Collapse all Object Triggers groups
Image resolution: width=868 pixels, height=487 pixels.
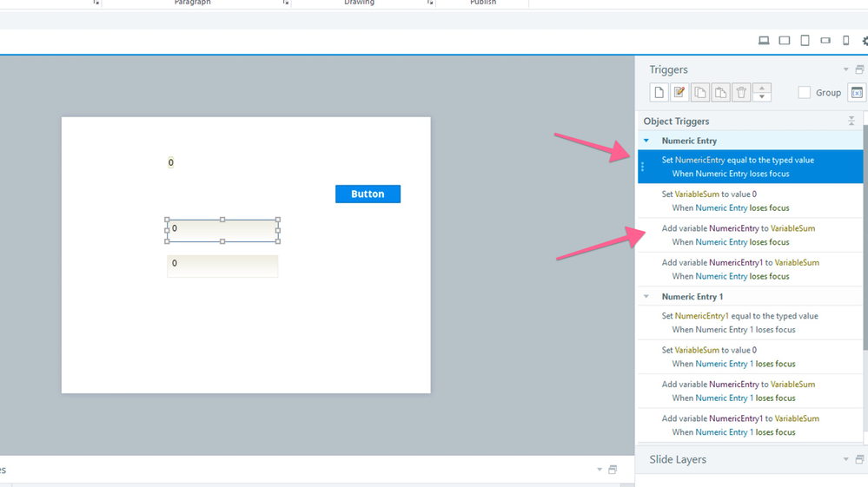pos(851,121)
